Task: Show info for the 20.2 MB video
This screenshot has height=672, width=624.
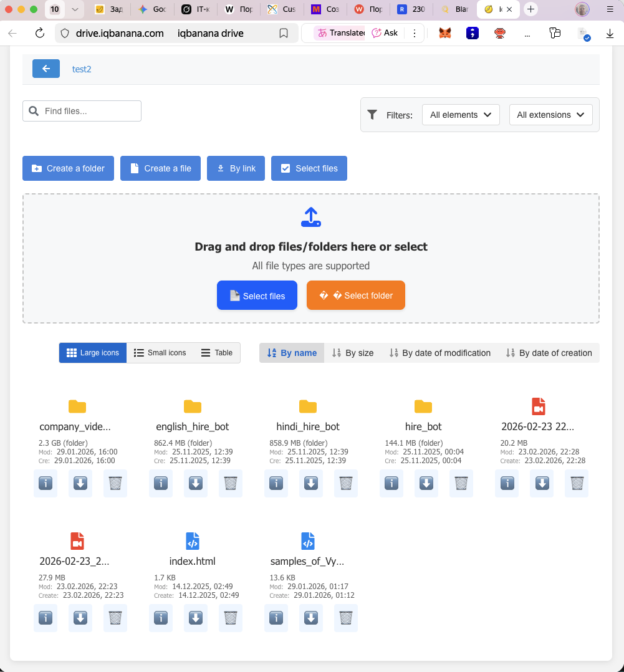Action: (507, 484)
